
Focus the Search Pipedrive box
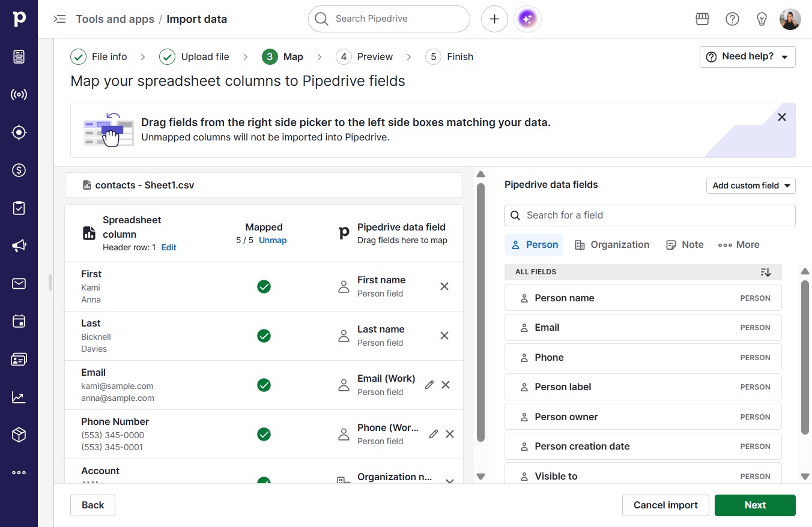(x=389, y=19)
